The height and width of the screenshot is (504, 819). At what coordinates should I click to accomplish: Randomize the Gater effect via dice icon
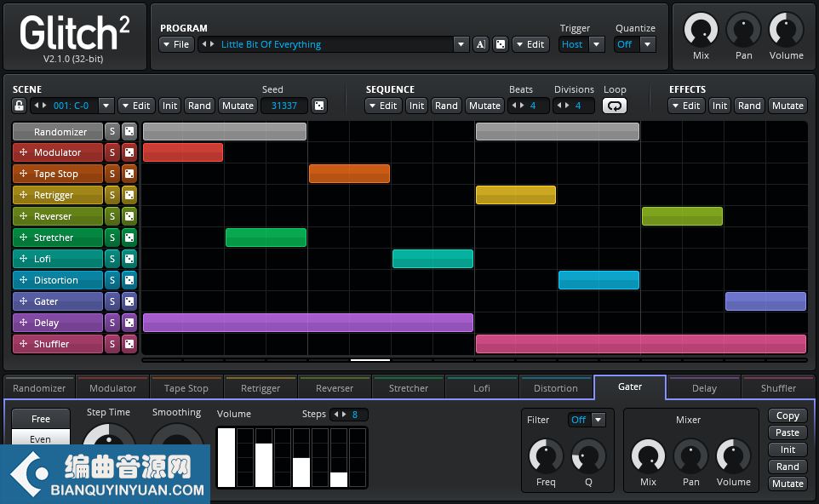point(129,301)
